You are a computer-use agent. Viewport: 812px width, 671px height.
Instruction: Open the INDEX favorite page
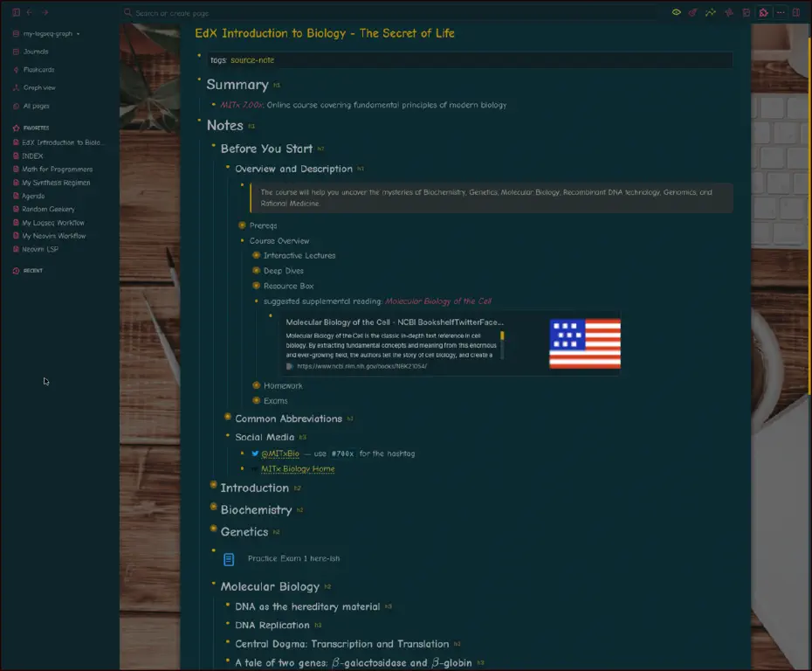pos(32,156)
